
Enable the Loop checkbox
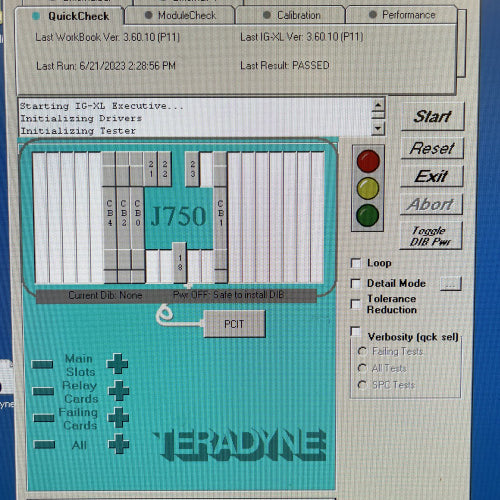coord(356,263)
